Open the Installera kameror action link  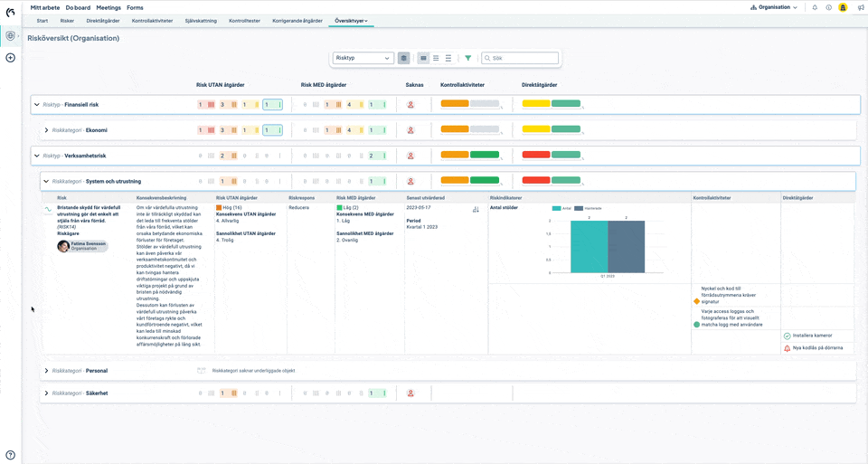pyautogui.click(x=810, y=336)
